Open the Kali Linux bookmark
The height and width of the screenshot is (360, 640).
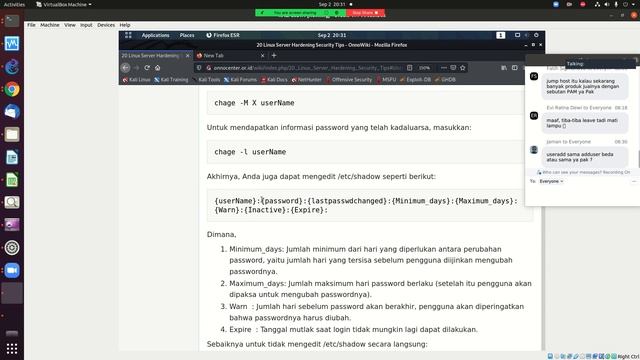click(137, 80)
